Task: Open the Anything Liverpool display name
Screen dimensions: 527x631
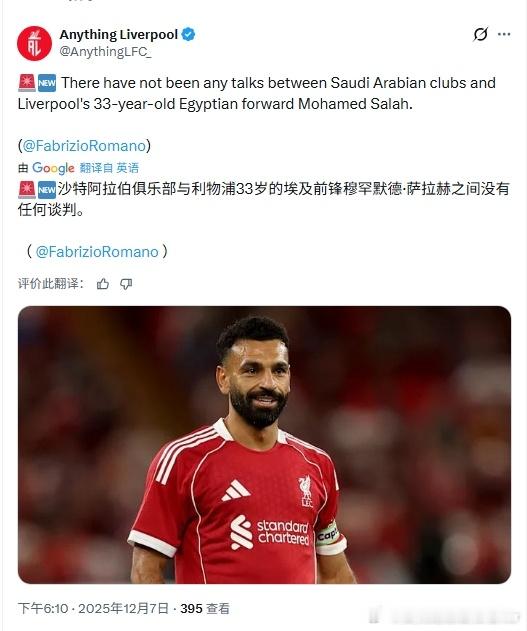Action: pos(119,35)
